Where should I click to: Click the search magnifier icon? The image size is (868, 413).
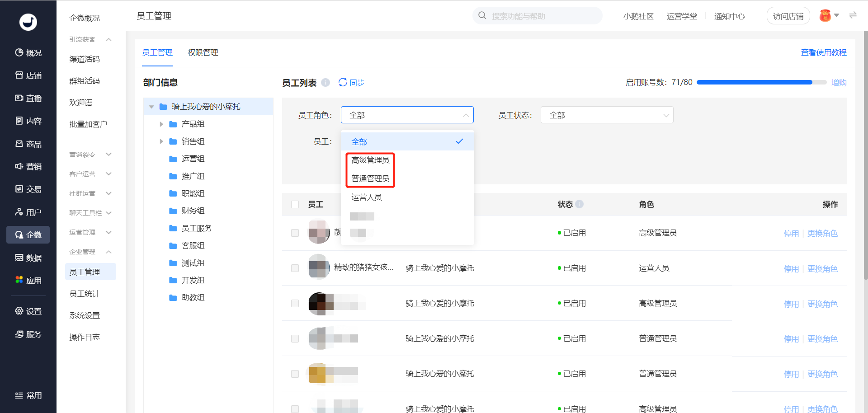pyautogui.click(x=482, y=16)
